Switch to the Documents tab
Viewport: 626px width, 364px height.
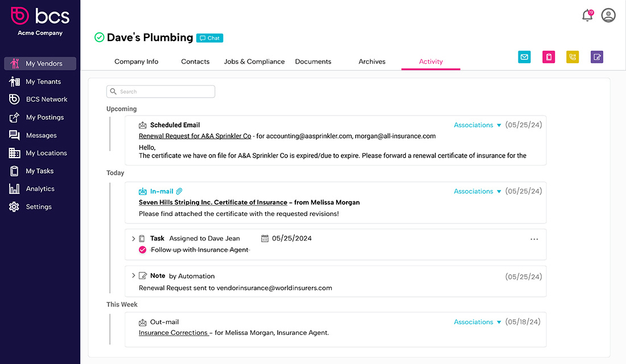[x=313, y=61]
